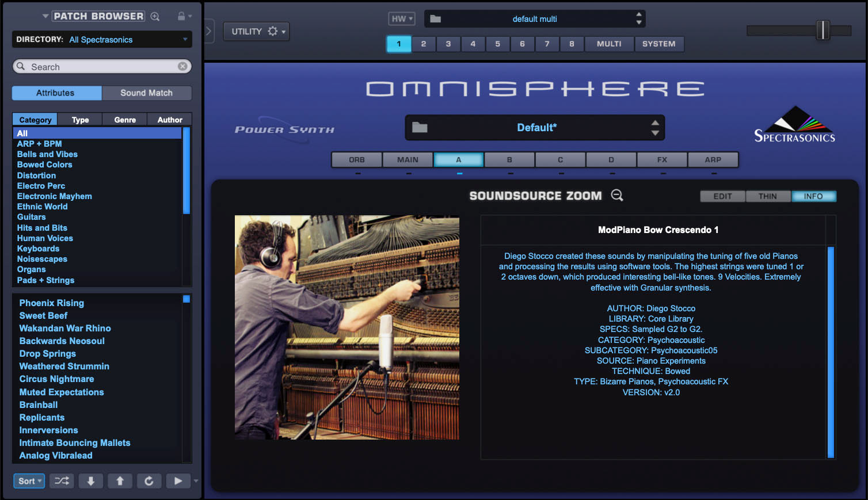Toggle INFO view in Soundsource Zoom
This screenshot has height=500, width=868.
pyautogui.click(x=813, y=196)
